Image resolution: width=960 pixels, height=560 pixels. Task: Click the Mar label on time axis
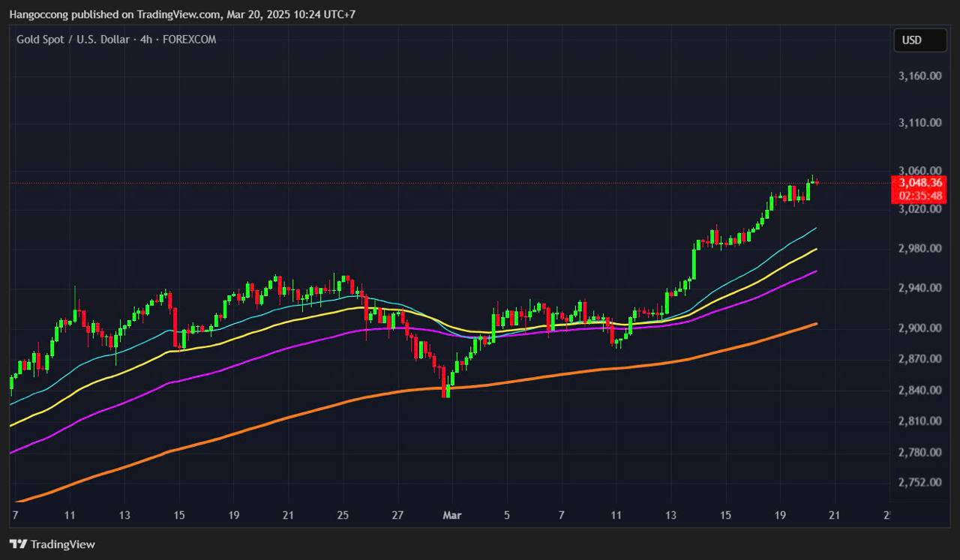pyautogui.click(x=452, y=515)
